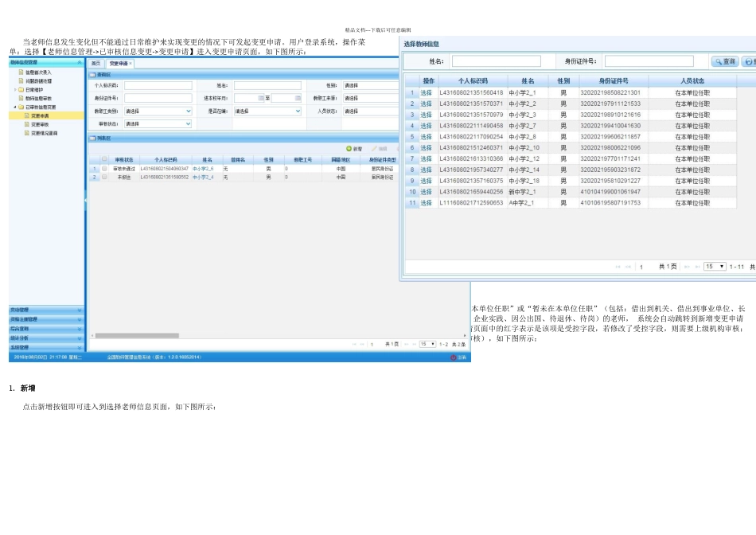Click the red 注销 logout icon

coord(454,357)
